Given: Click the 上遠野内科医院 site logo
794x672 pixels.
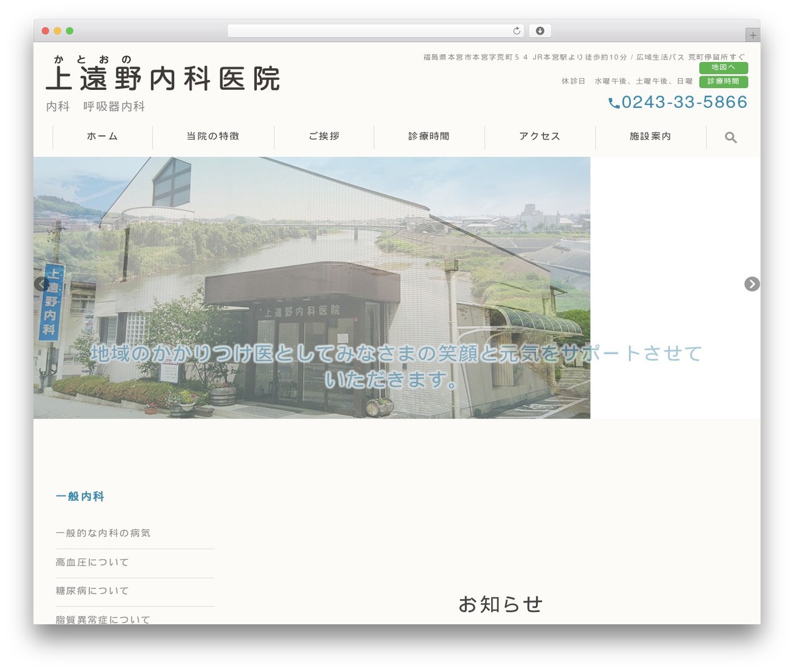Looking at the screenshot, I should pyautogui.click(x=163, y=73).
